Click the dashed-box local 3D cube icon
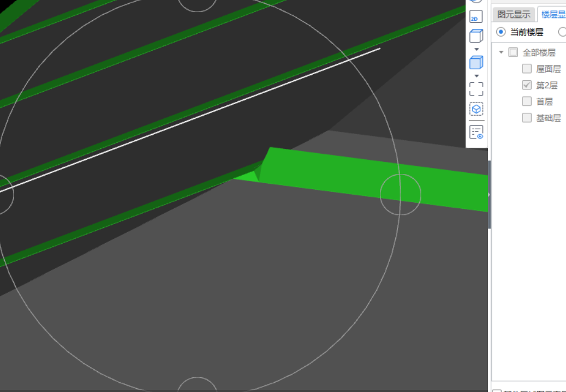Image resolution: width=566 pixels, height=392 pixels. click(x=476, y=108)
